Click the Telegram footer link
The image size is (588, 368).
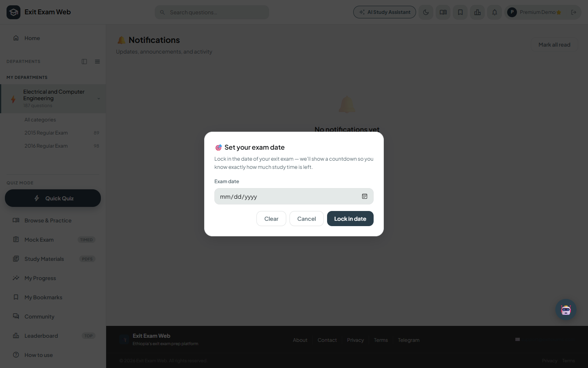pos(409,340)
